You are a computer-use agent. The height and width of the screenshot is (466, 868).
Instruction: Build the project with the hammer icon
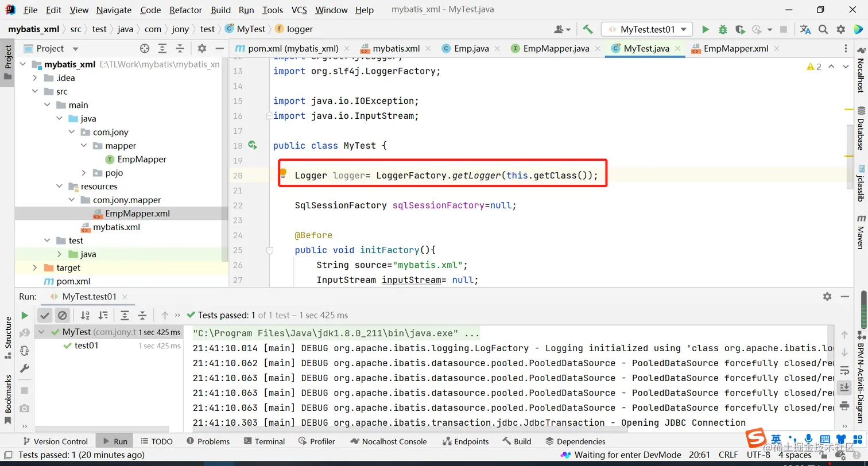[x=587, y=29]
